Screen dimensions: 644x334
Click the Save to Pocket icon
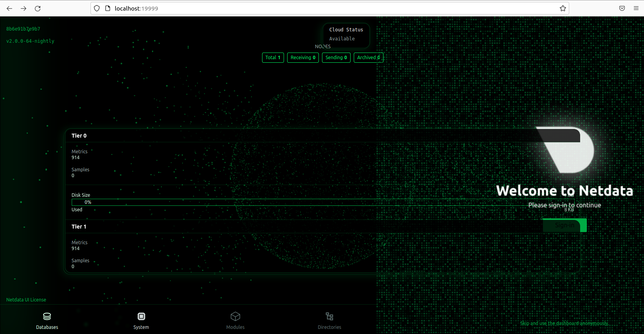coord(622,8)
